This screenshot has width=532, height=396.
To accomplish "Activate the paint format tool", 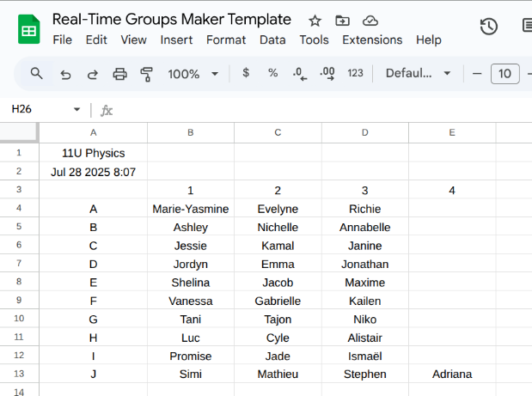I will click(x=146, y=74).
